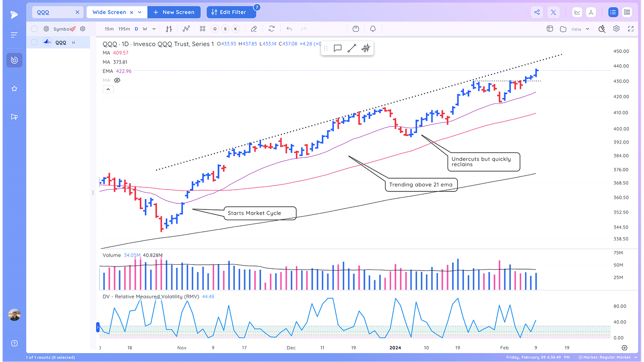Image resolution: width=644 pixels, height=362 pixels.
Task: Click the 'Starts Market Cycle' callout
Action: coord(260,213)
